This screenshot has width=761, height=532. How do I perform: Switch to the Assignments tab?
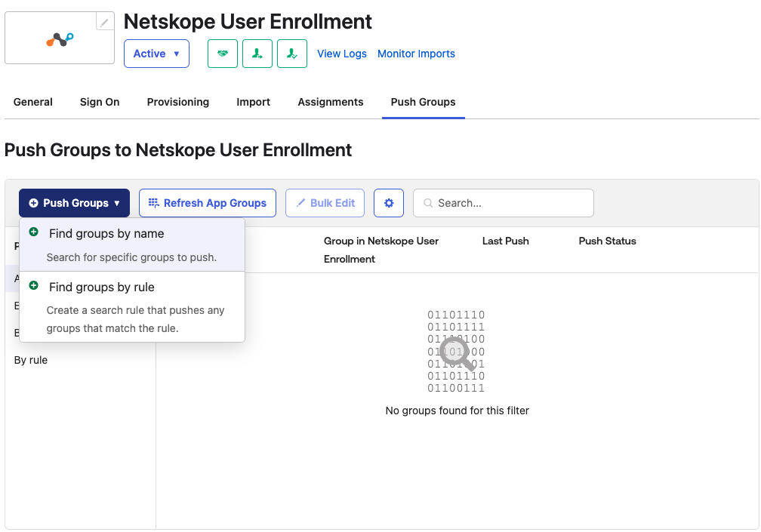point(331,102)
